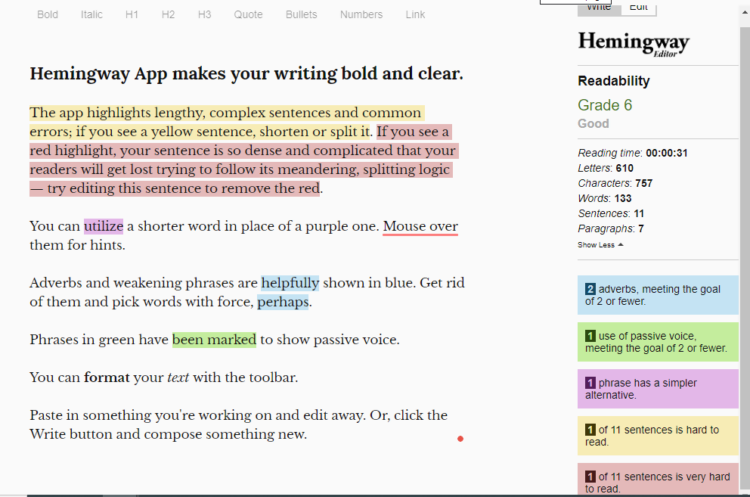Start a Numbers list
Screen dimensions: 750x497
[x=361, y=15]
